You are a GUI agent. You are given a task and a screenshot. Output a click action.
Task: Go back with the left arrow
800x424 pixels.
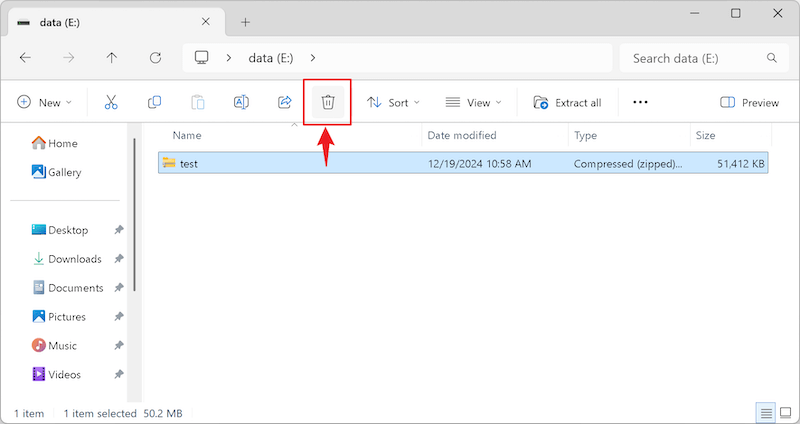coord(25,58)
